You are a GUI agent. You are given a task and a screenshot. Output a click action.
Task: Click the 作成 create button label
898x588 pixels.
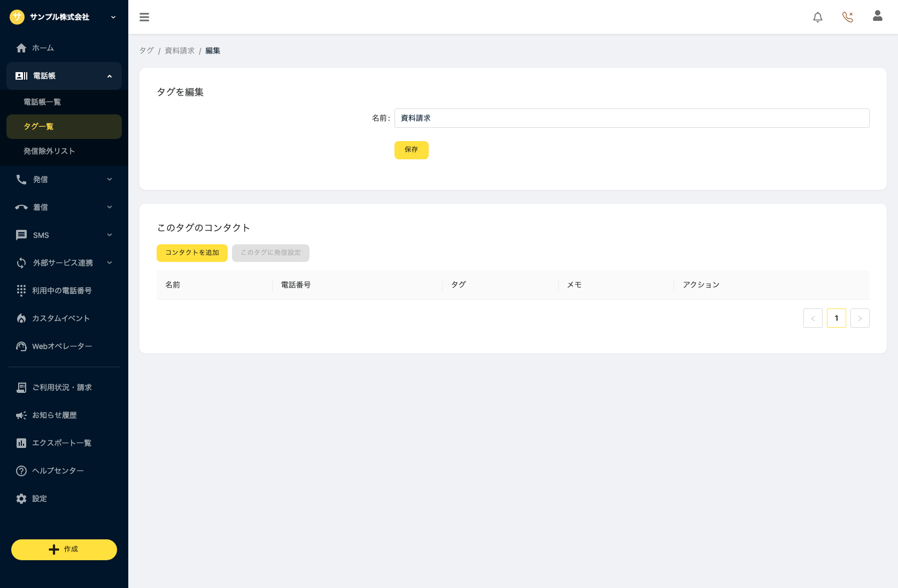[x=71, y=550]
